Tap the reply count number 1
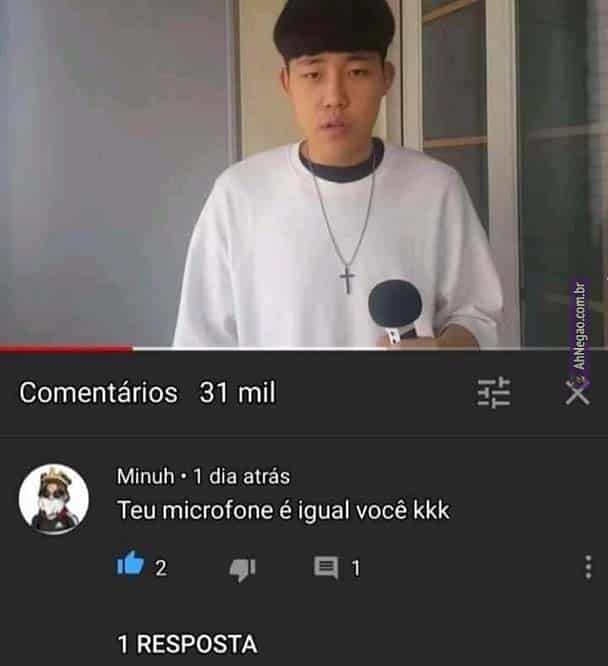 click(356, 568)
